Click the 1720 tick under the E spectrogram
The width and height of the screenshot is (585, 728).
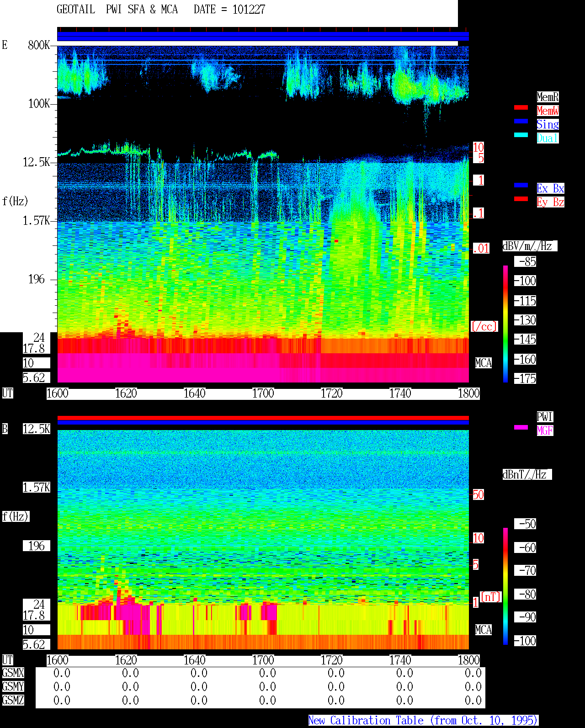(x=332, y=393)
